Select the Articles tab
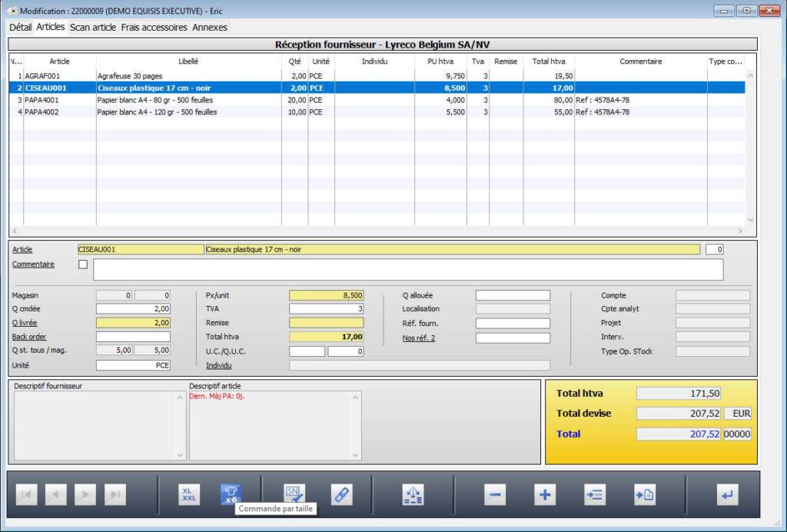787x532 pixels. pos(50,27)
